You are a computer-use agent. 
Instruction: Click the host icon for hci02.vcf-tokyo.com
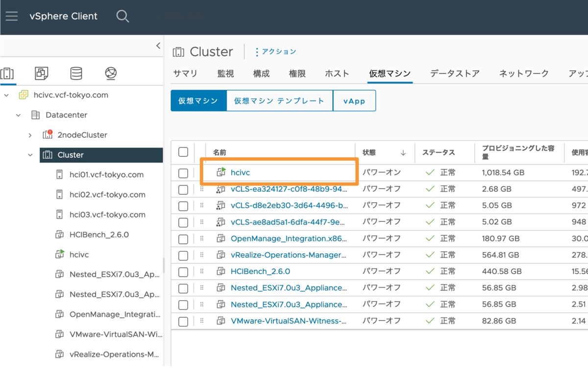59,195
